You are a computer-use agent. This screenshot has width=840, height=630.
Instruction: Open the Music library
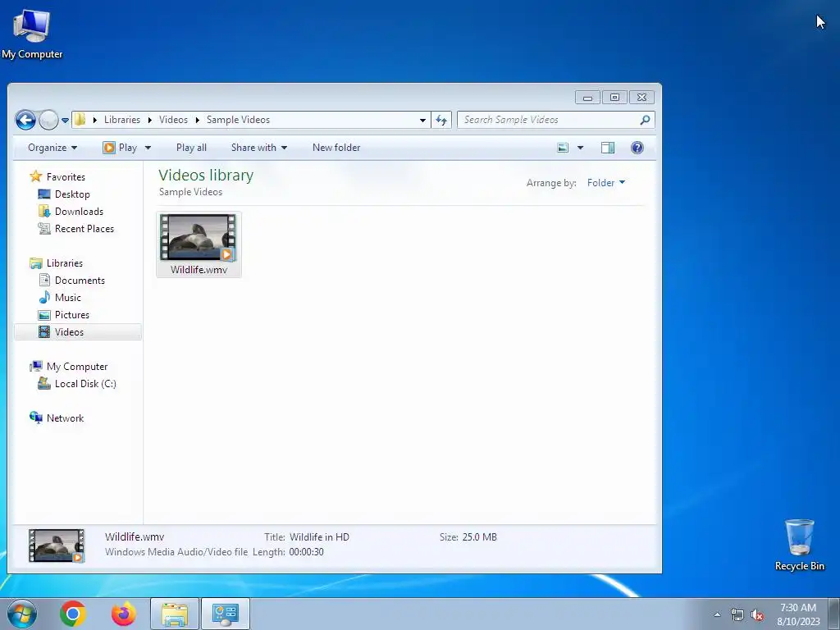[x=67, y=297]
